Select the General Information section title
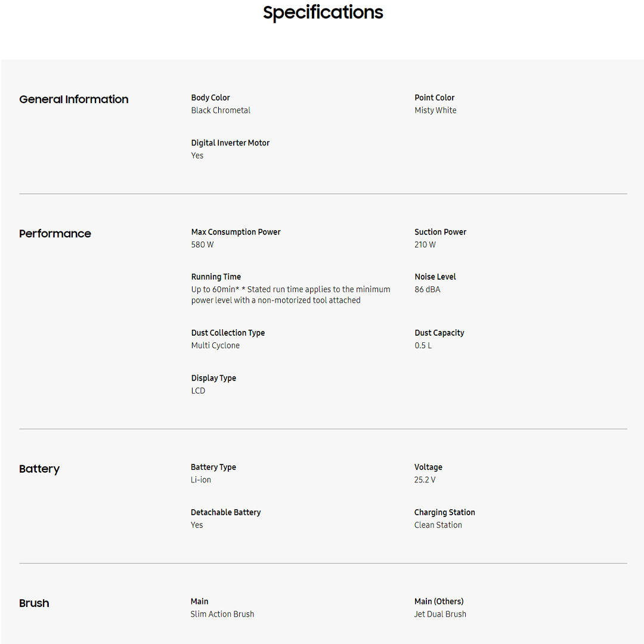644x644 pixels. 74,100
